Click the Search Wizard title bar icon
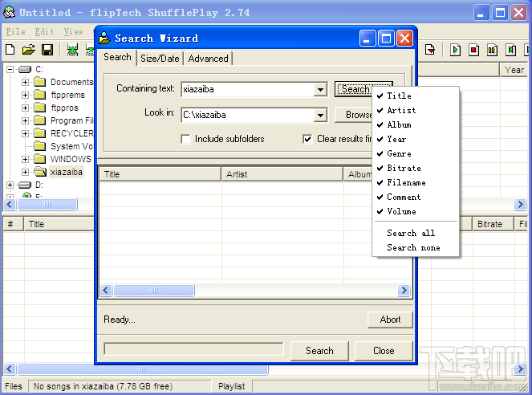The width and height of the screenshot is (532, 395). pos(104,38)
